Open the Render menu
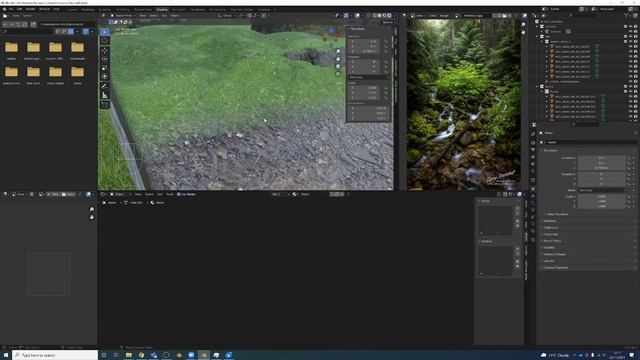 (x=31, y=9)
